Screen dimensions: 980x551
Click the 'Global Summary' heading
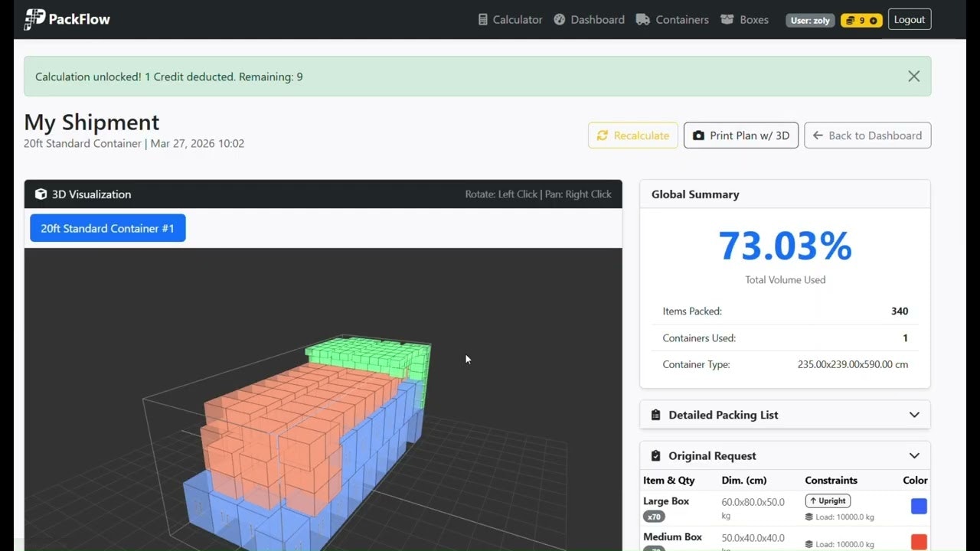pos(695,194)
